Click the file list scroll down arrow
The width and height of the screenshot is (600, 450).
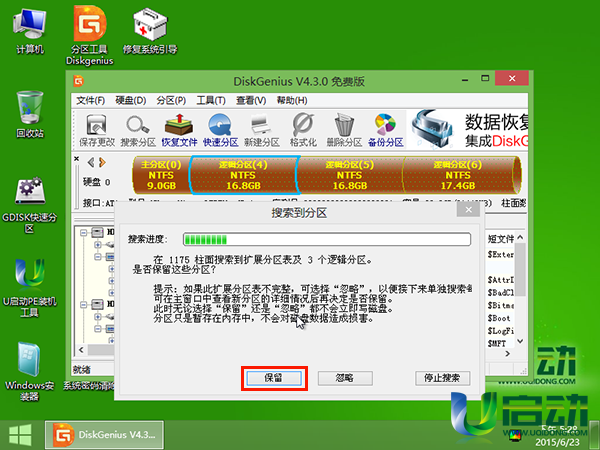(520, 341)
